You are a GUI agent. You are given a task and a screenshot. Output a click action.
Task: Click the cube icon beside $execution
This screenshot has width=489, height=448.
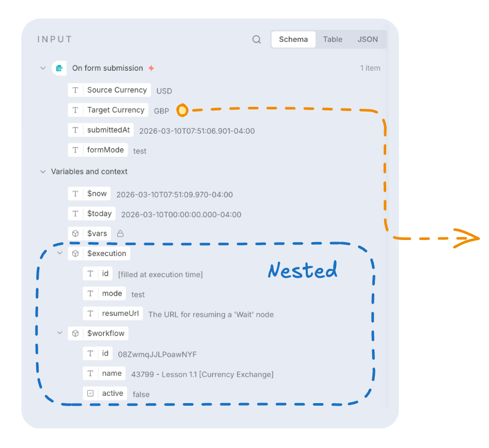click(x=75, y=253)
